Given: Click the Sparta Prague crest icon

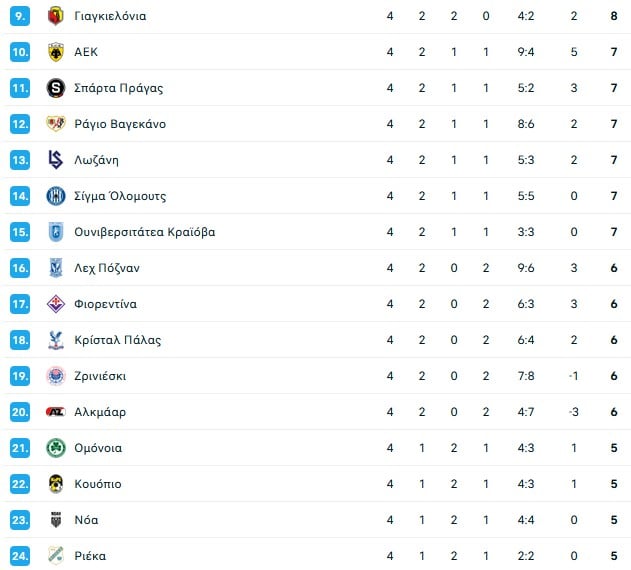Looking at the screenshot, I should (x=55, y=88).
